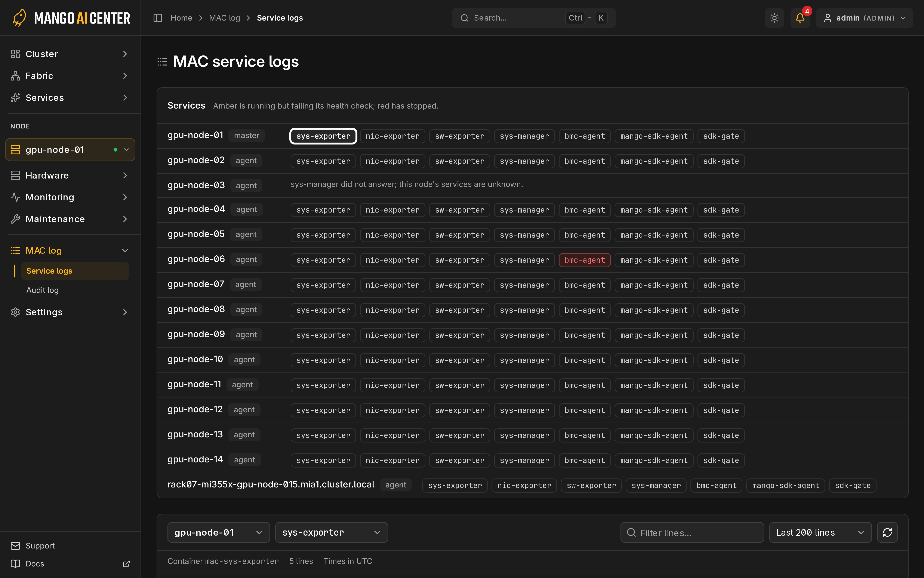Collapse the MAC log section chevron
This screenshot has height=578, width=924.
pyautogui.click(x=125, y=250)
